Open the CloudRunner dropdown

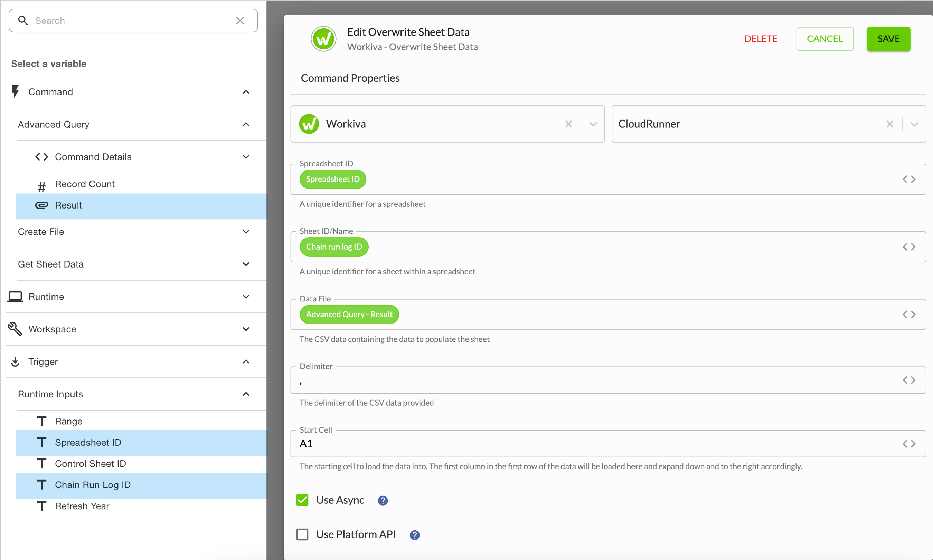[914, 124]
